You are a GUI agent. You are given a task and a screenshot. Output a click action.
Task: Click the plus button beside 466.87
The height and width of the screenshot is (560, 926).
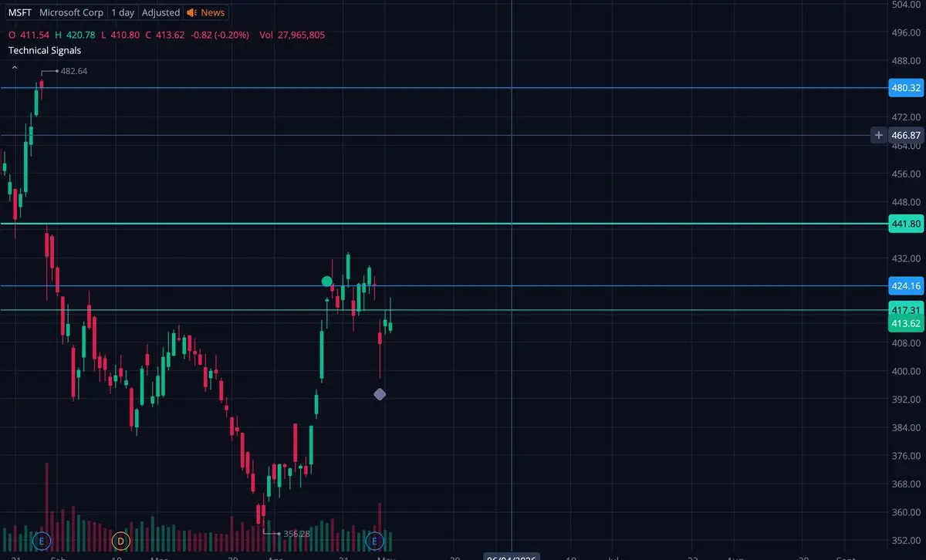(x=878, y=135)
